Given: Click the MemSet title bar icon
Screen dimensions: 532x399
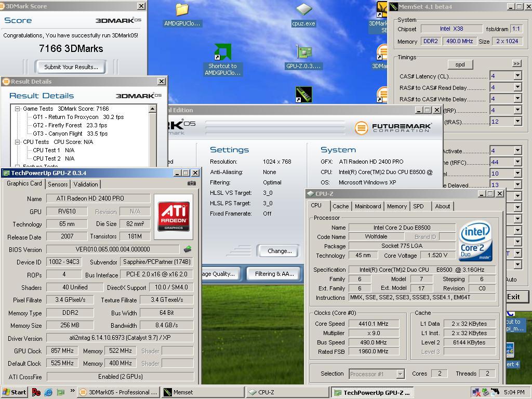Looking at the screenshot, I should (x=394, y=6).
